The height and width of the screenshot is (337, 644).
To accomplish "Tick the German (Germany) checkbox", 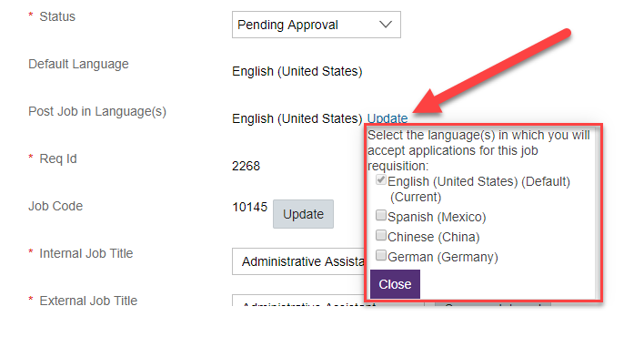I will [381, 256].
